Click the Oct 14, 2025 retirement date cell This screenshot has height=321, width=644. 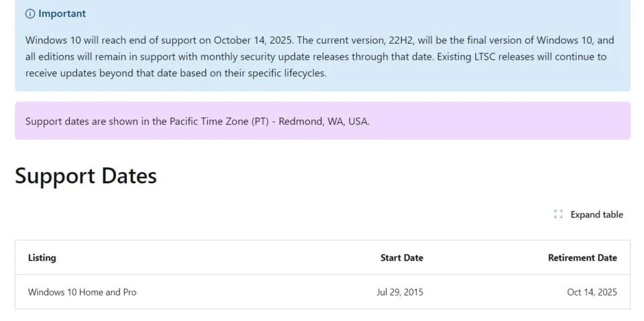[x=592, y=292]
